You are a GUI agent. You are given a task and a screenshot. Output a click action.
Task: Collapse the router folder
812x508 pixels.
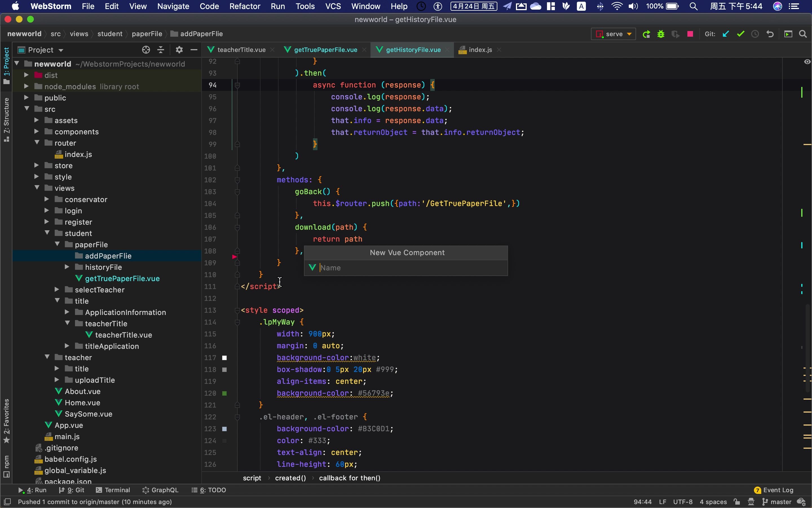pyautogui.click(x=37, y=143)
